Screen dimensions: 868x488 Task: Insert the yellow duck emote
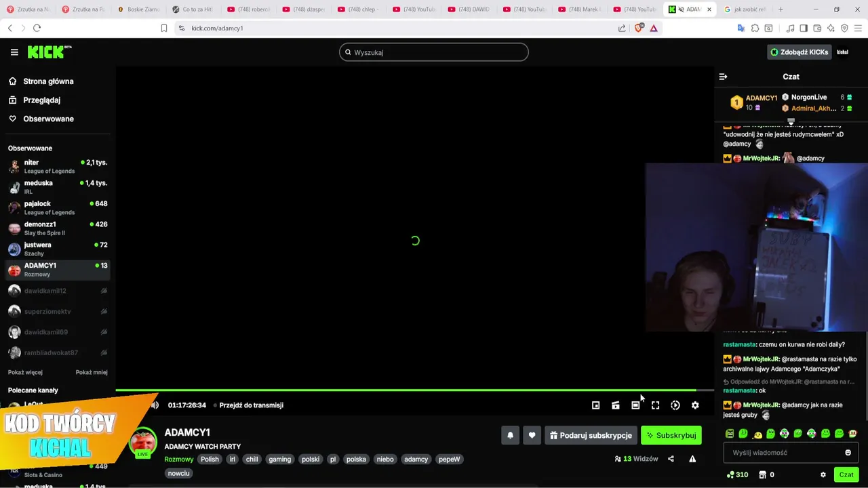[x=757, y=434]
